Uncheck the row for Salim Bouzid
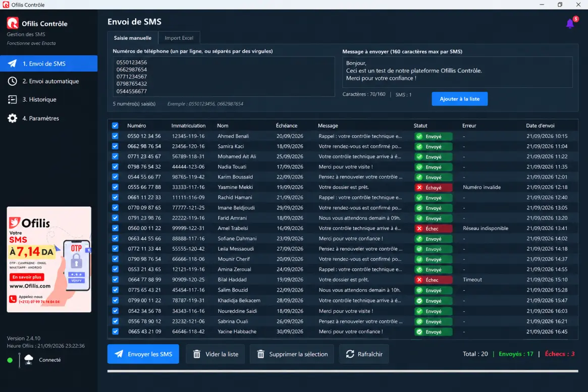 (115, 290)
